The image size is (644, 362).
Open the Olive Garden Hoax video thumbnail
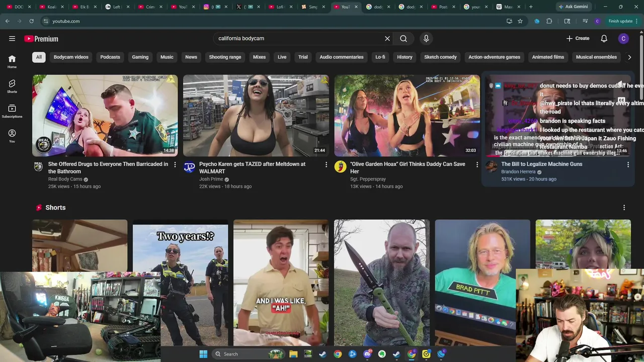[407, 116]
